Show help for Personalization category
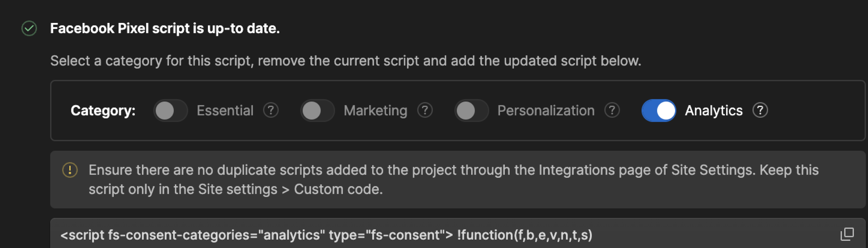 click(x=612, y=110)
